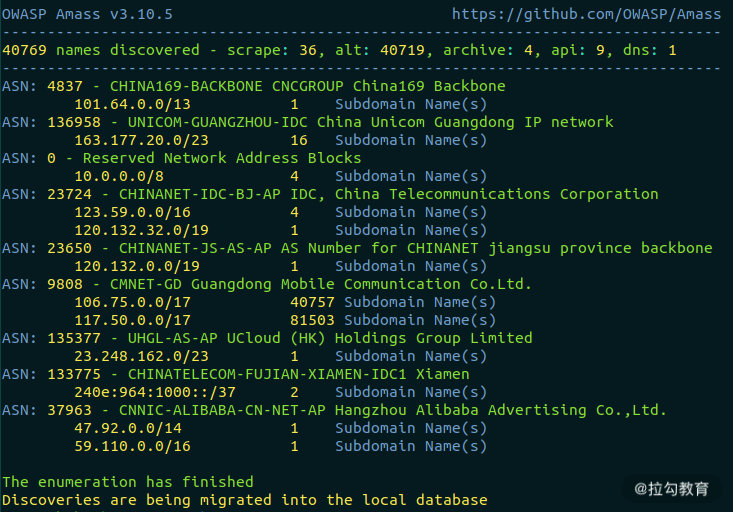Click the 10.0.0.0/8 network range
The width and height of the screenshot is (733, 512).
pyautogui.click(x=119, y=176)
